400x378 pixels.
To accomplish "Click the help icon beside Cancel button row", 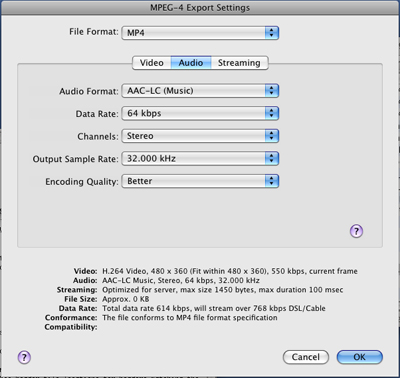I will click(24, 357).
